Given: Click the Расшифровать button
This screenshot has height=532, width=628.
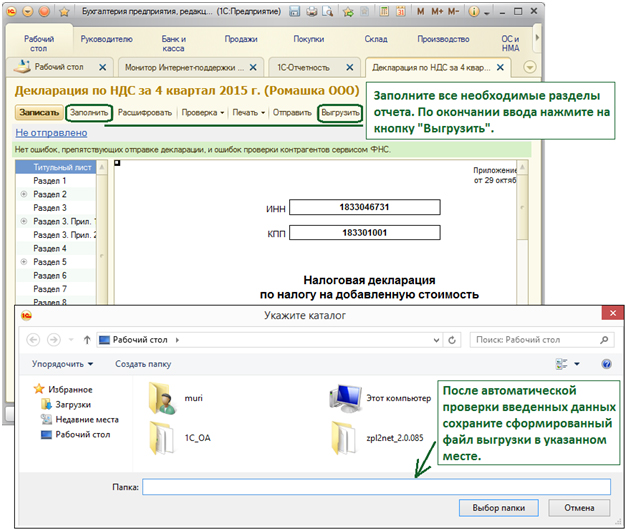Looking at the screenshot, I should click(x=145, y=113).
